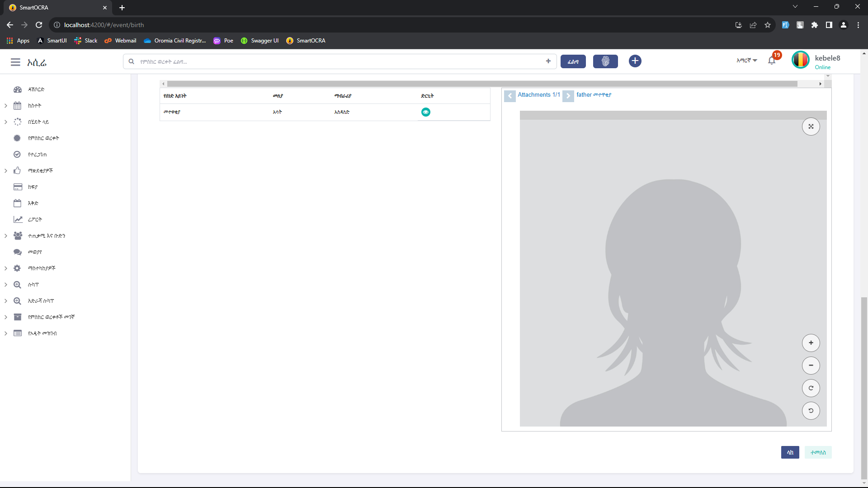Open the Webmail bookmark
This screenshot has height=488, width=868.
point(120,41)
